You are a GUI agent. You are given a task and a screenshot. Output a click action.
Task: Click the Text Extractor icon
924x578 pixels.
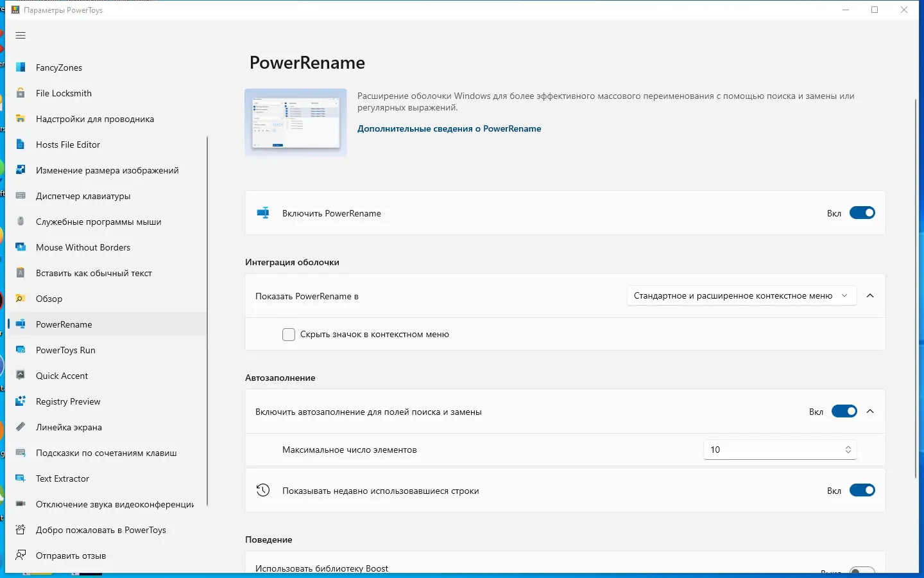coord(21,478)
